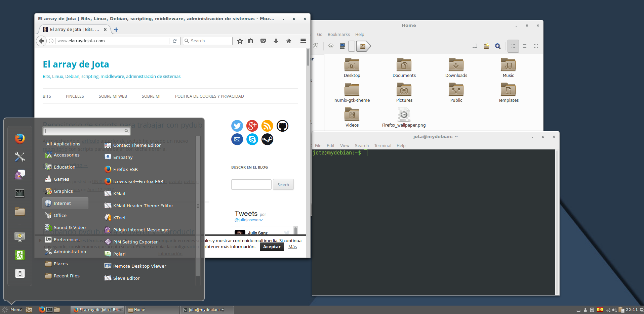Image resolution: width=644 pixels, height=314 pixels.
Task: Reload page with Firefox refresh icon
Action: [175, 41]
